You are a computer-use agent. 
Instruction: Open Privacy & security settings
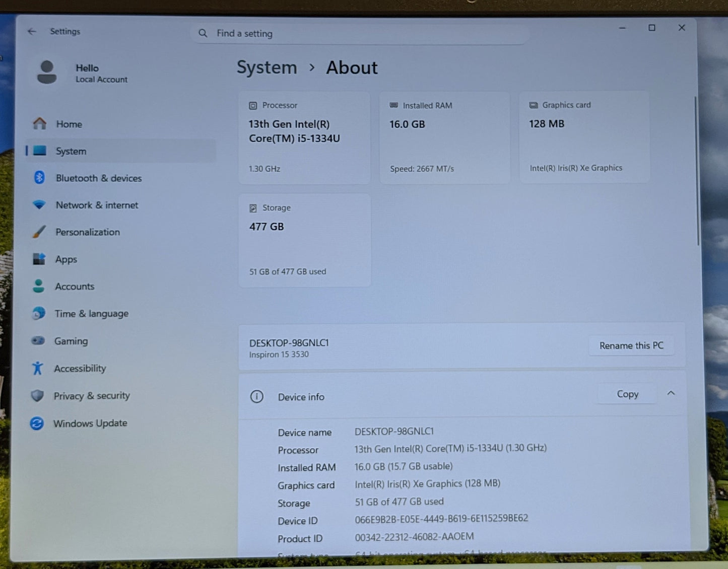pyautogui.click(x=121, y=396)
